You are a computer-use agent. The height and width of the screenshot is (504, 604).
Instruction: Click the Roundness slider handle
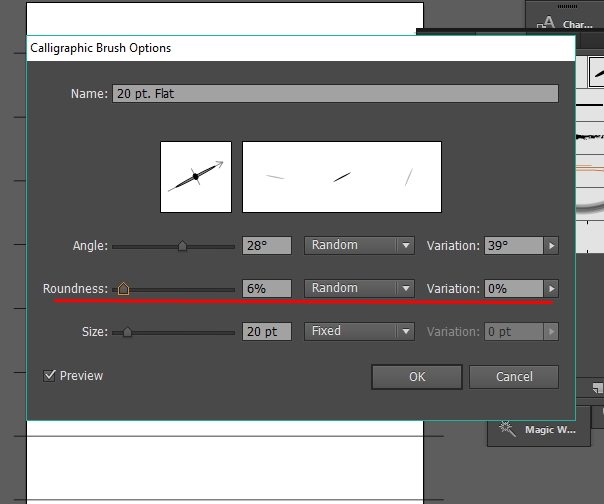point(123,289)
